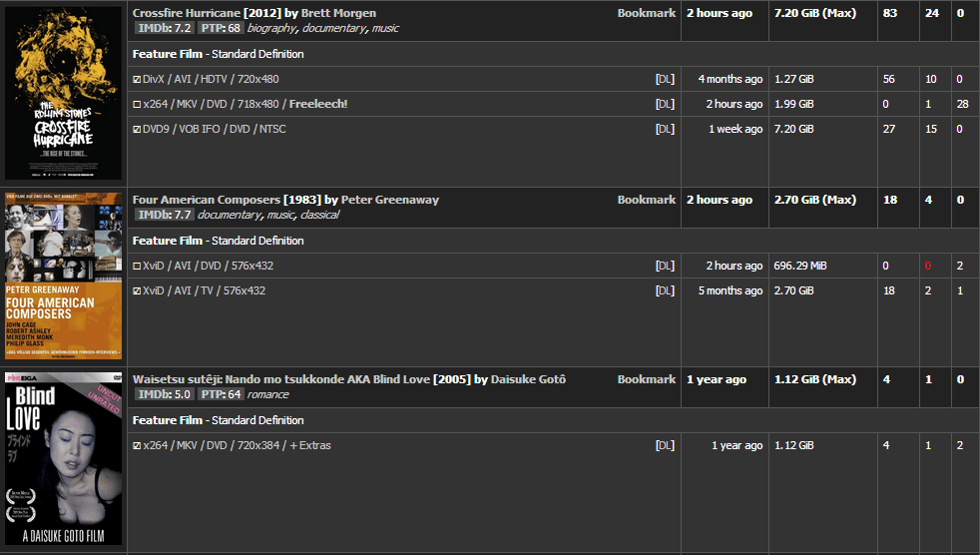The image size is (980, 555).
Task: Bookmark Blind Love movie
Action: (647, 379)
